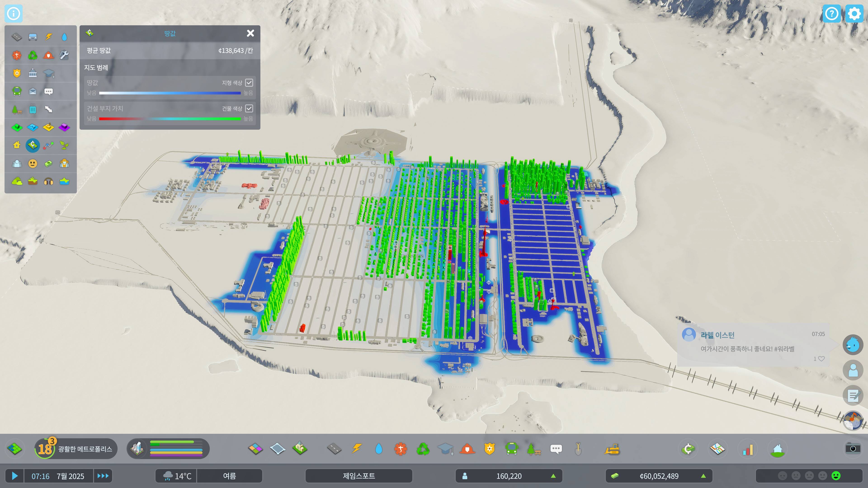Image resolution: width=868 pixels, height=488 pixels.
Task: Increase game speed with triple arrows
Action: [103, 476]
